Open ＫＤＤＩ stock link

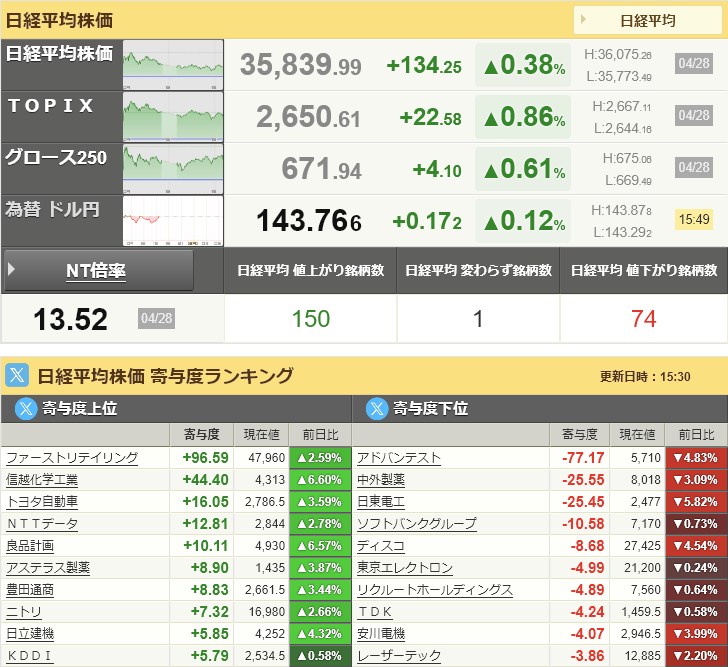[x=29, y=656]
